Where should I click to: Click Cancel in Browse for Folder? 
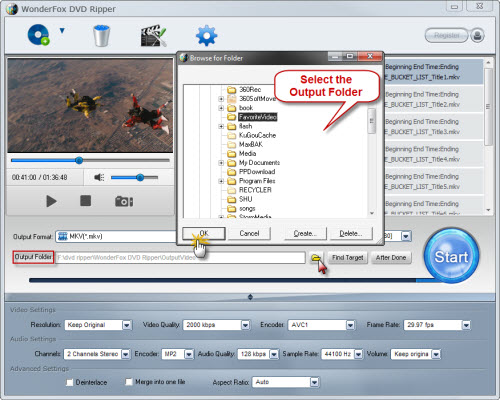[249, 233]
